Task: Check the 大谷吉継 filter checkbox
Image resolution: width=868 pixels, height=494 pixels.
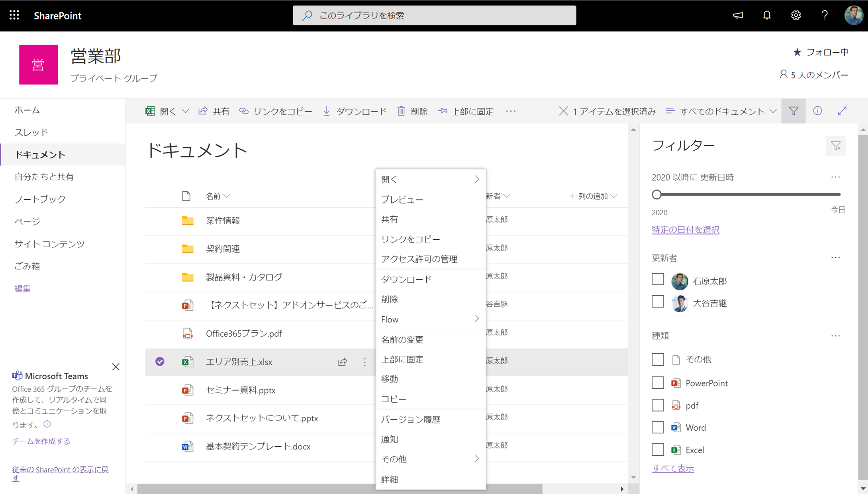Action: point(658,302)
